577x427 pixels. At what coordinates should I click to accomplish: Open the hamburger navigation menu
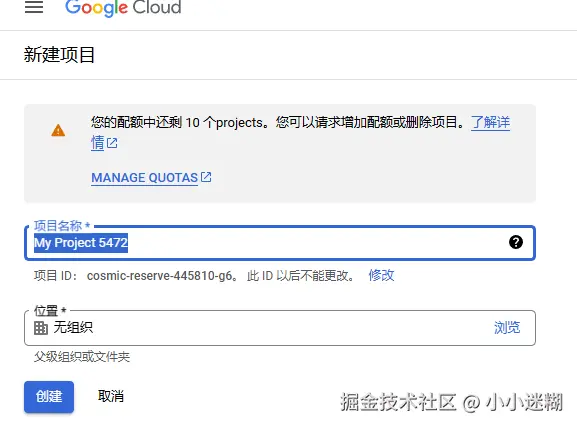pos(34,7)
